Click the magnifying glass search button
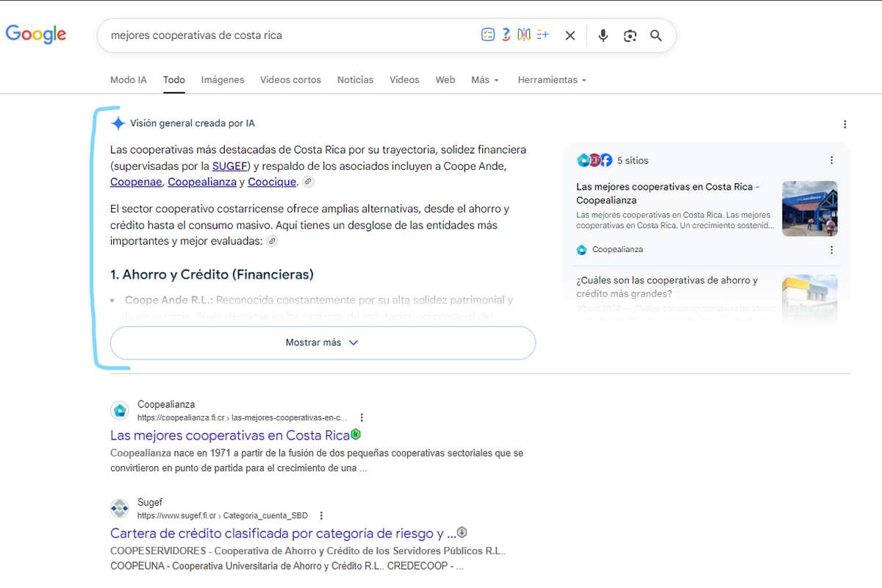 point(656,35)
